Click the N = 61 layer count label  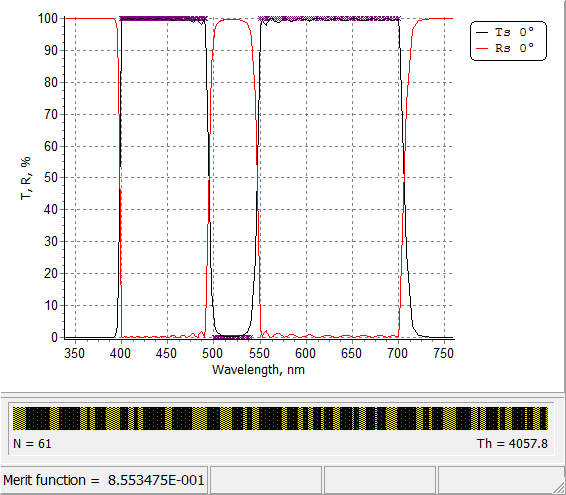pyautogui.click(x=32, y=443)
